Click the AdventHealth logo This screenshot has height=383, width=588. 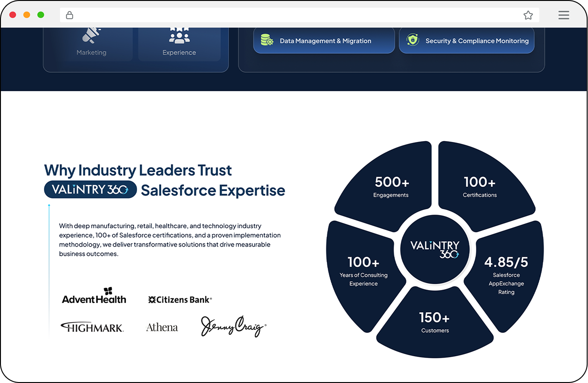(94, 295)
